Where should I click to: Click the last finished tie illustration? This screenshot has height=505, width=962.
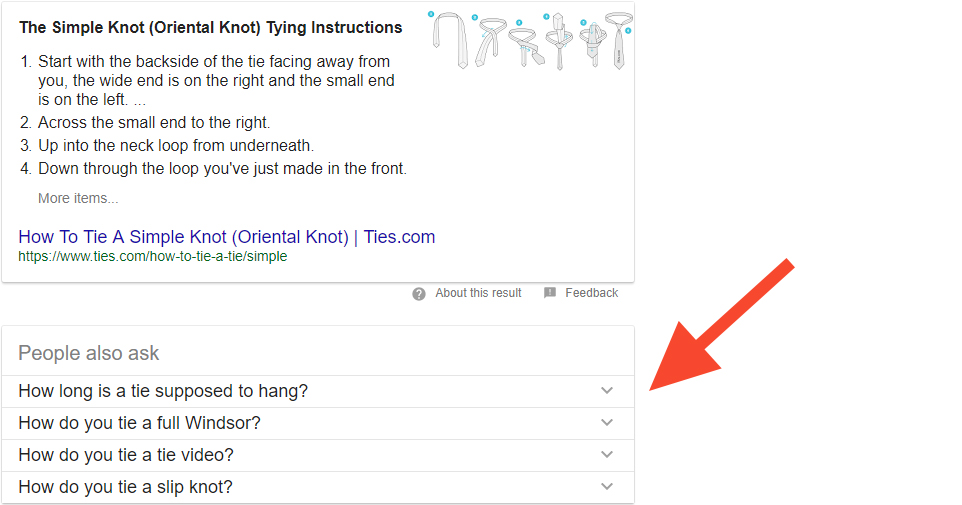[619, 40]
